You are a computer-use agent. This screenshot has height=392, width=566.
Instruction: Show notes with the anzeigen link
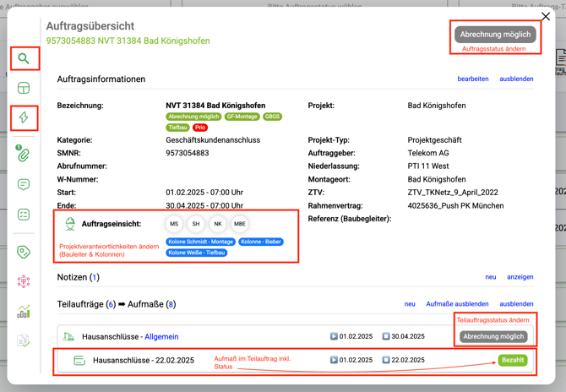click(520, 276)
